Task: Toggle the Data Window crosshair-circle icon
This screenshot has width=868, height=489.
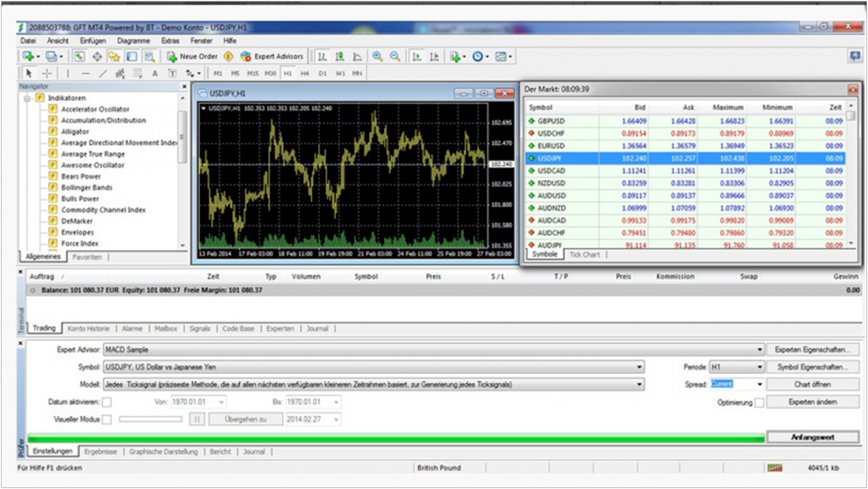Action: pyautogui.click(x=97, y=57)
